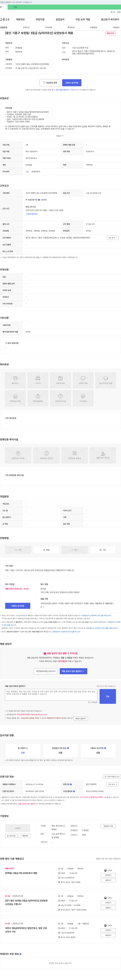Click info icon beside 주 소정근로시간

pos(39,200)
